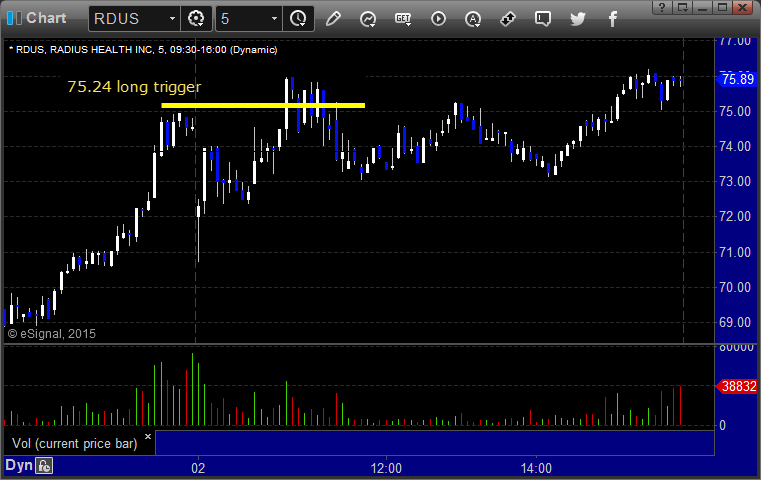Click the 14:00 time axis label
This screenshot has width=761, height=480.
tap(536, 468)
